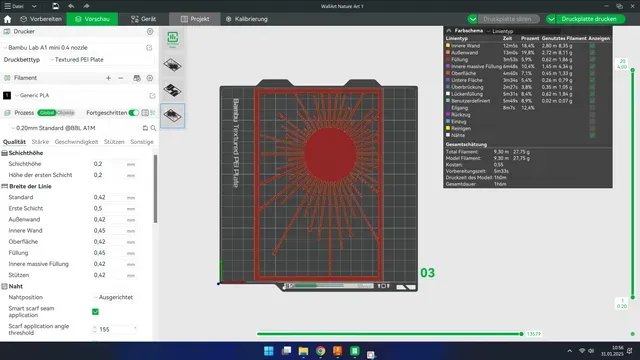Click the Wi-Fi system tray icon
Screen dimensions: 640x360
pyautogui.click(x=582, y=351)
